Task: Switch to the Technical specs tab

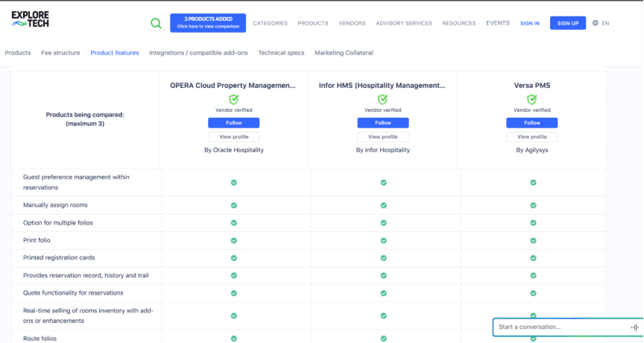Action: point(281,53)
